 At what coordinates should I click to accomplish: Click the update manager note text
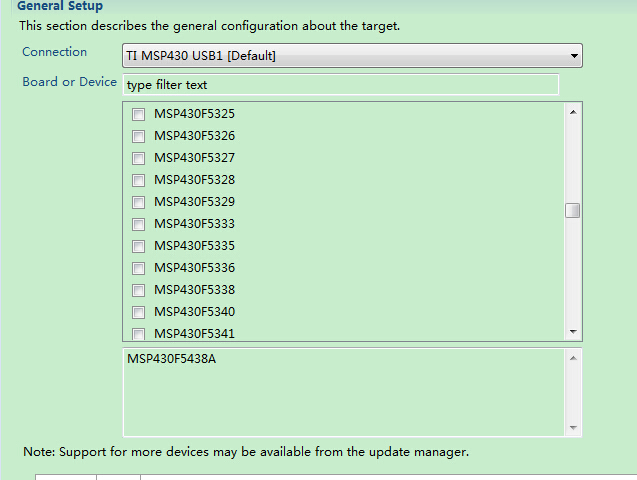[246, 452]
